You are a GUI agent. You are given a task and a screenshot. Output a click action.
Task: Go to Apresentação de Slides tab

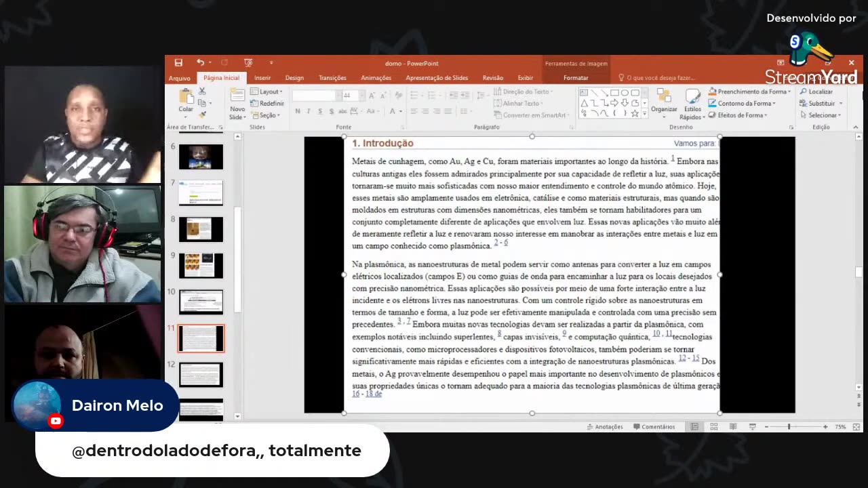click(437, 78)
